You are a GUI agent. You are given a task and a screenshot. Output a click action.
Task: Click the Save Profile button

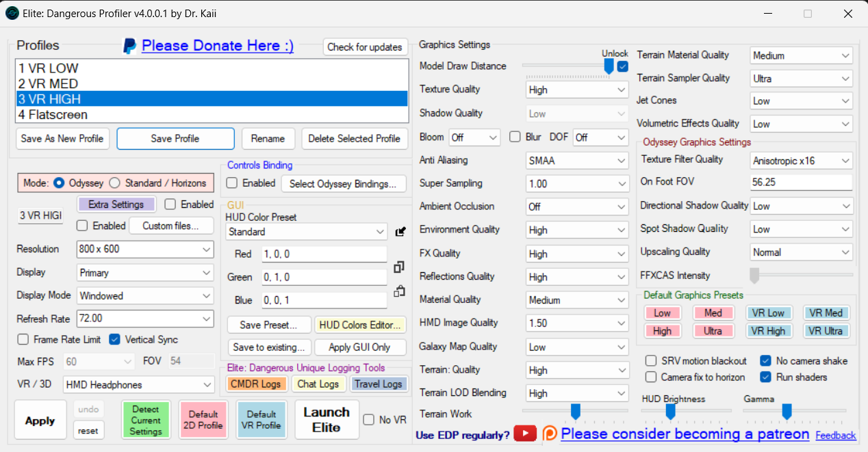pos(175,138)
